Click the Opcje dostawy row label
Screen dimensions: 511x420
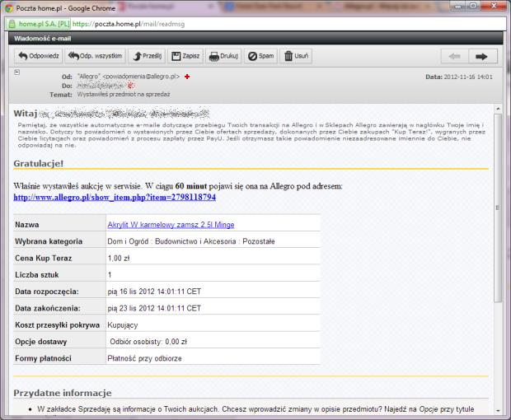[x=40, y=342]
